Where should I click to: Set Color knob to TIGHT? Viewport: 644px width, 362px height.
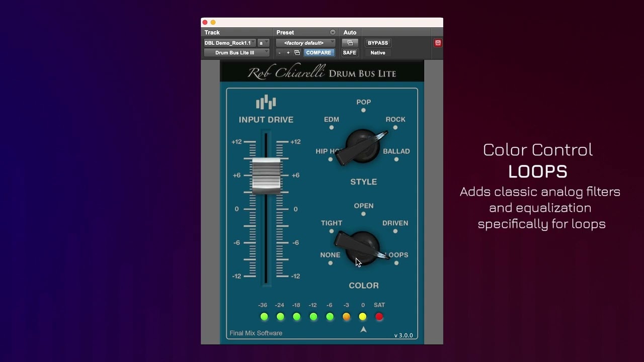point(331,231)
